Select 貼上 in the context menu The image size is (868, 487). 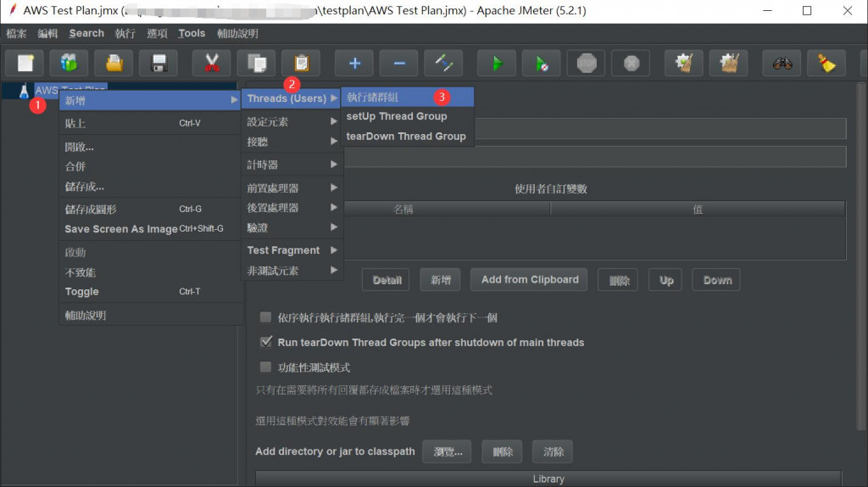[x=150, y=123]
